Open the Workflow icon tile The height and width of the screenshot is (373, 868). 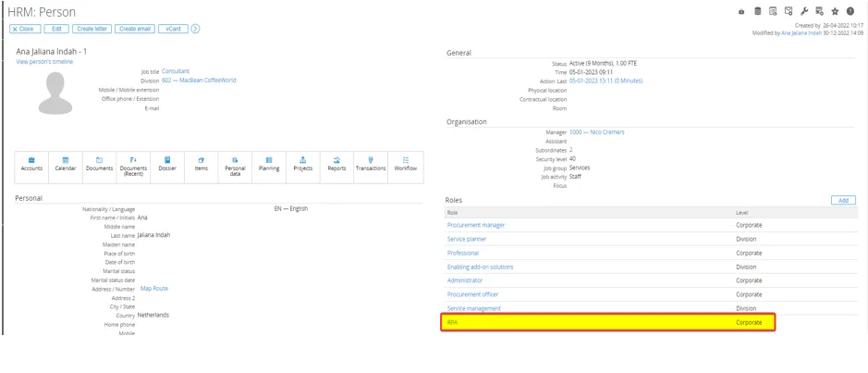click(405, 164)
